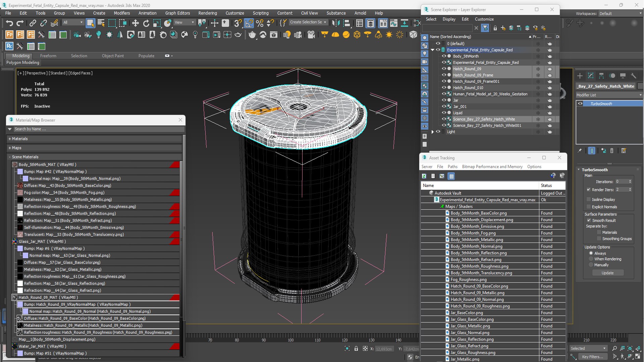Click the Redo arrow in main toolbar
The height and width of the screenshot is (362, 644).
(x=20, y=23)
